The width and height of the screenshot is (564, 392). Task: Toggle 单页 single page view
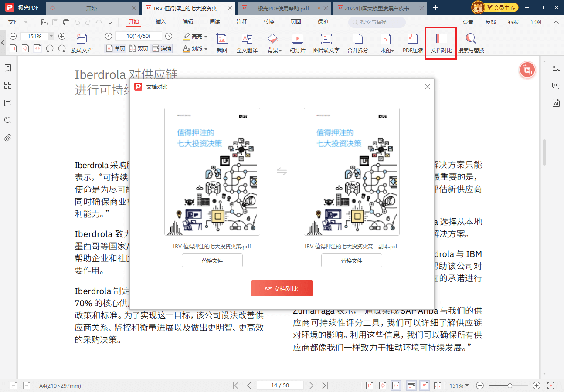tap(116, 48)
